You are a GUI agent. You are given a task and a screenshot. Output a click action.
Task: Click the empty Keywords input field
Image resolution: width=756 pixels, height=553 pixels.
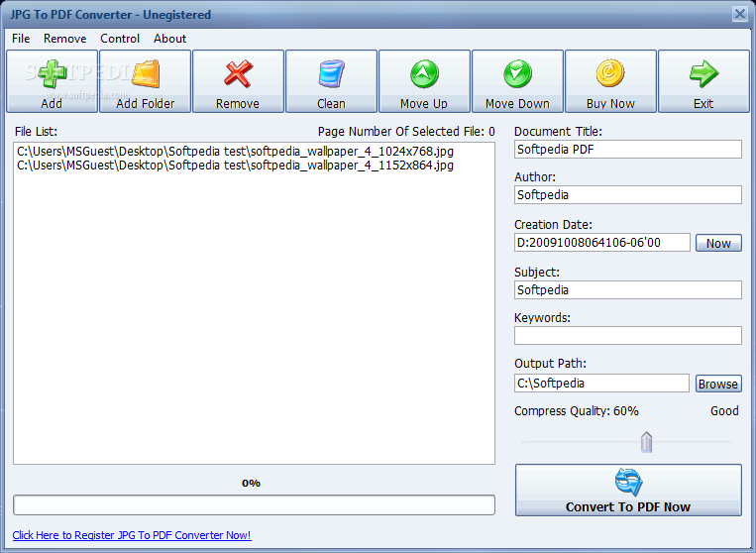tap(628, 336)
